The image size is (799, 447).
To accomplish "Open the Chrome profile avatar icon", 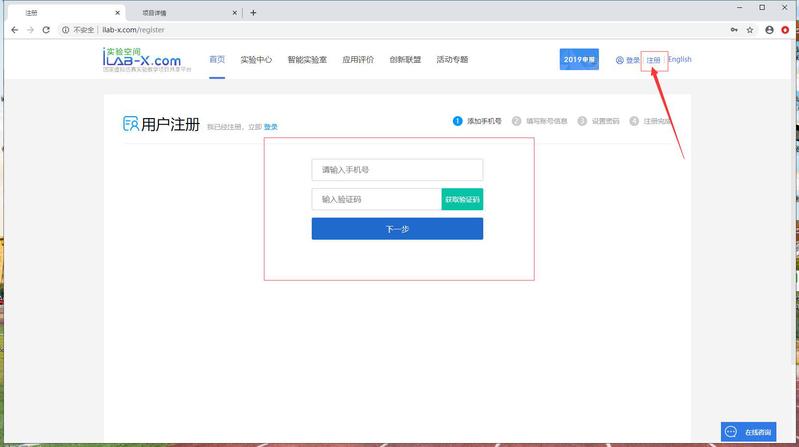I will [769, 30].
